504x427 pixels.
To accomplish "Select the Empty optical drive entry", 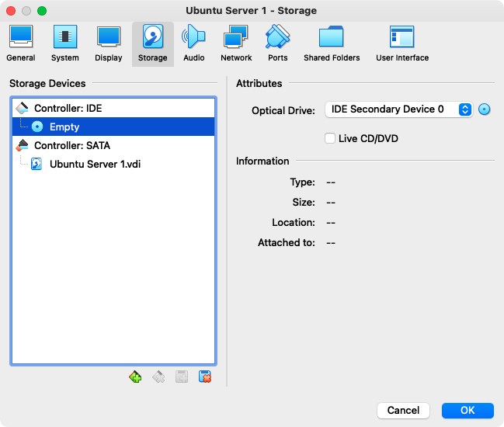I will click(64, 127).
